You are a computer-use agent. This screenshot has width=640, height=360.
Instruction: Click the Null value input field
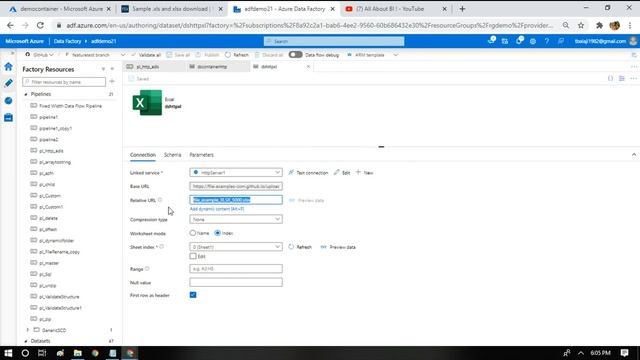(x=236, y=282)
